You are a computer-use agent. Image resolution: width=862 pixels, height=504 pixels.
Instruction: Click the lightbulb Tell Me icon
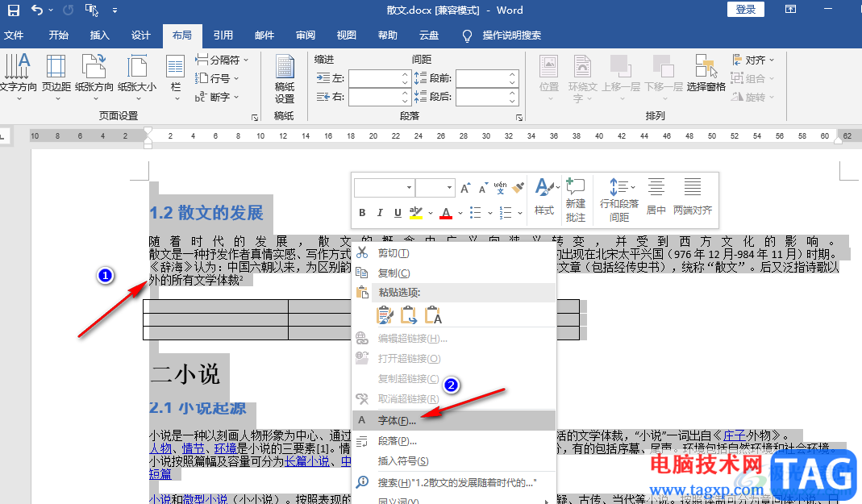pyautogui.click(x=467, y=35)
